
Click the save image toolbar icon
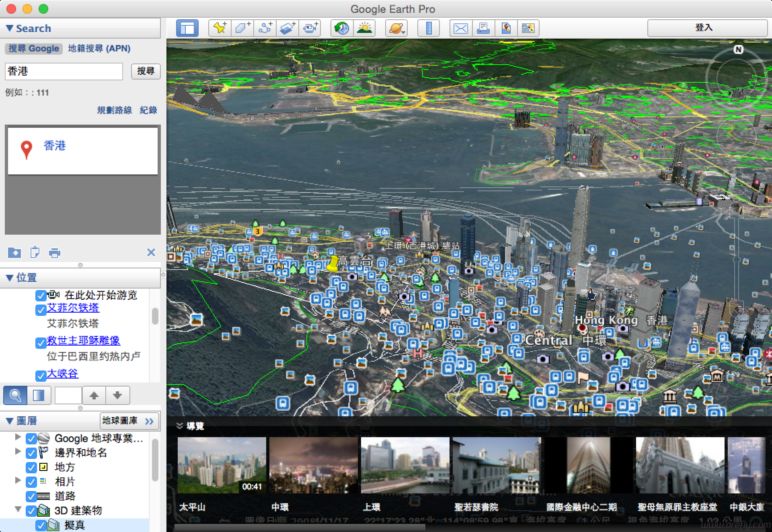506,28
